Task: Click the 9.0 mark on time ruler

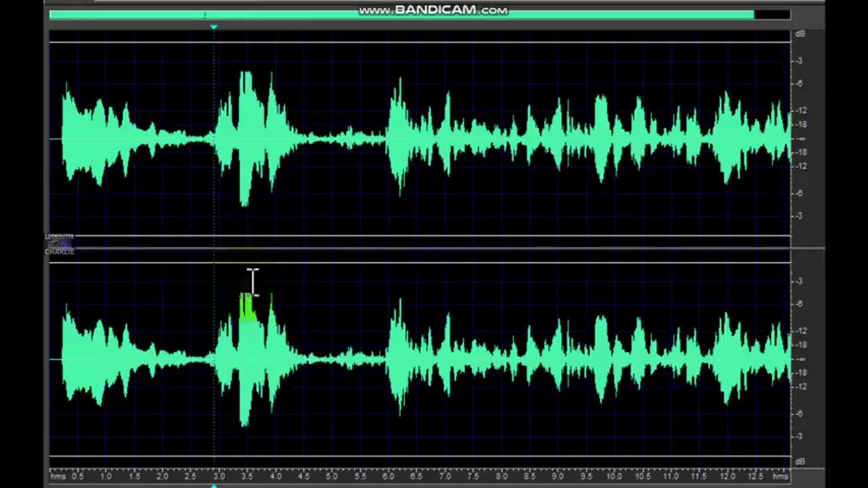Action: [558, 476]
